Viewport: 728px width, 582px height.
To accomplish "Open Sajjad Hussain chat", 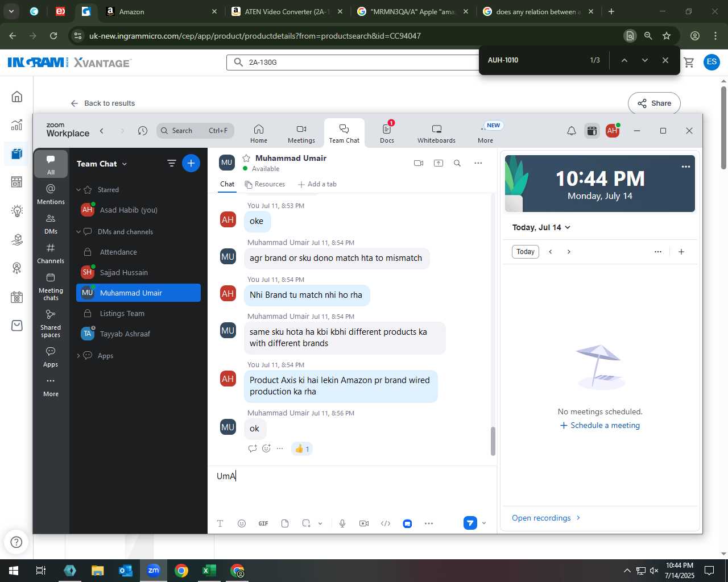I will (138, 272).
